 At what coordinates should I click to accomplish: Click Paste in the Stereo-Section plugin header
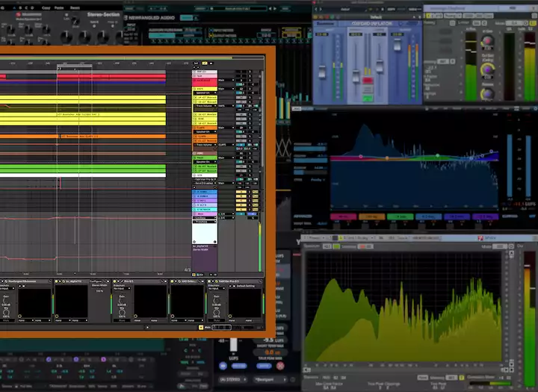61,7
